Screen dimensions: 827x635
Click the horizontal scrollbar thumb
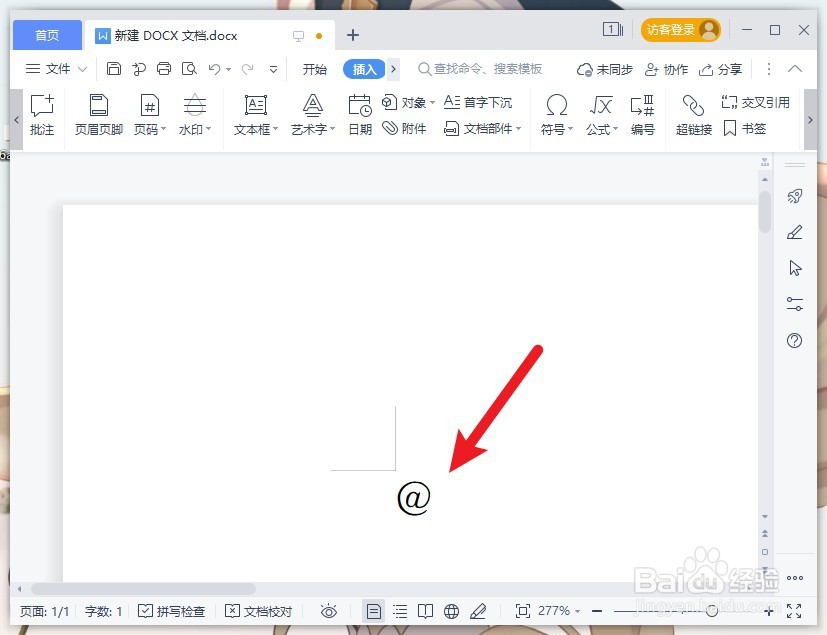pyautogui.click(x=143, y=589)
